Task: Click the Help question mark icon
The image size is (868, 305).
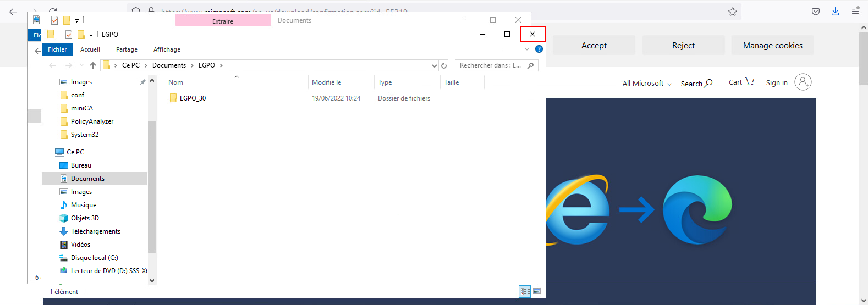Action: click(x=539, y=49)
